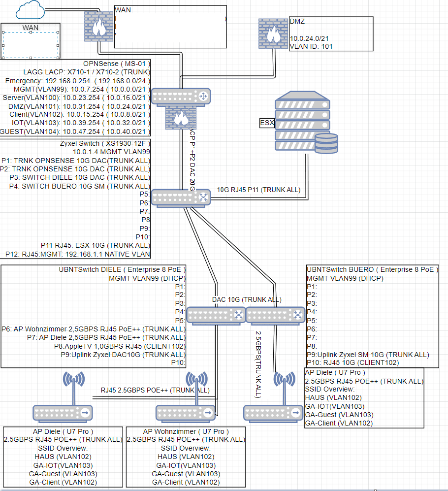Click the vertical '2.5GBPS(TRUNK ALL)' label
448x491 pixels.
coord(258,364)
